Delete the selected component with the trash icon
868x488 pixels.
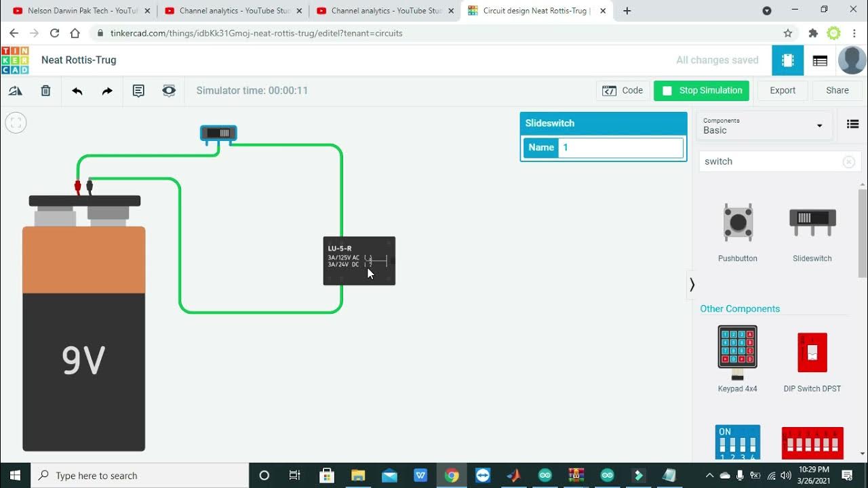click(x=45, y=91)
